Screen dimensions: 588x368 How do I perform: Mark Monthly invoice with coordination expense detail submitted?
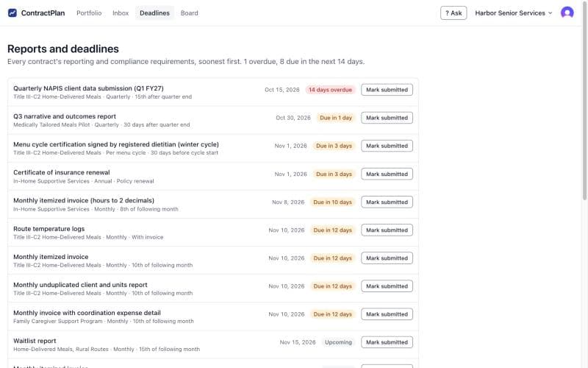(x=387, y=314)
